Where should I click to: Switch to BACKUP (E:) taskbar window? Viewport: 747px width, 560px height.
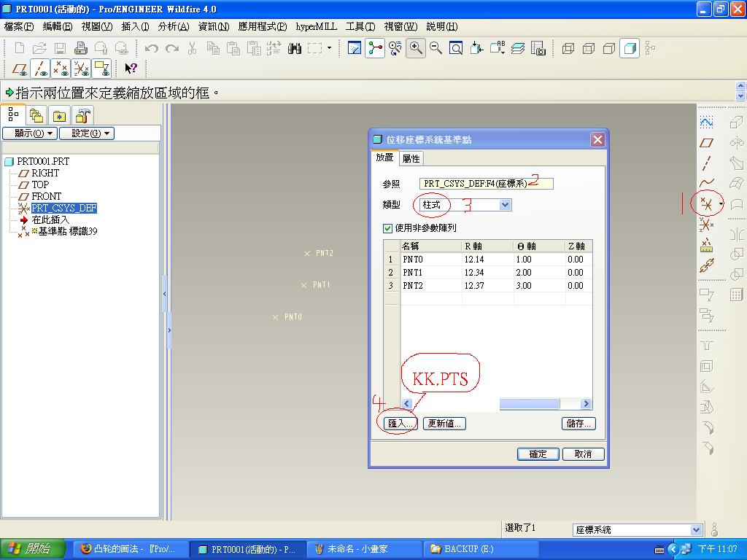[x=480, y=549]
